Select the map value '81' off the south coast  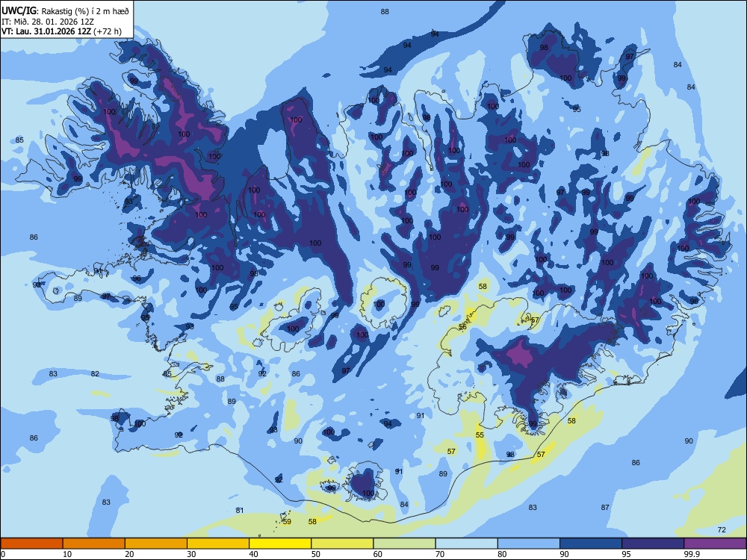point(240,510)
